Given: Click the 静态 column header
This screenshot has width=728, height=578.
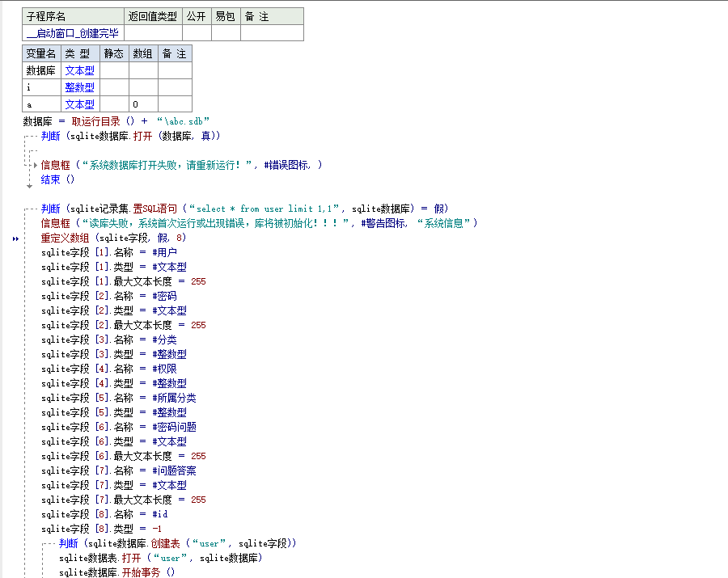Looking at the screenshot, I should tap(114, 53).
